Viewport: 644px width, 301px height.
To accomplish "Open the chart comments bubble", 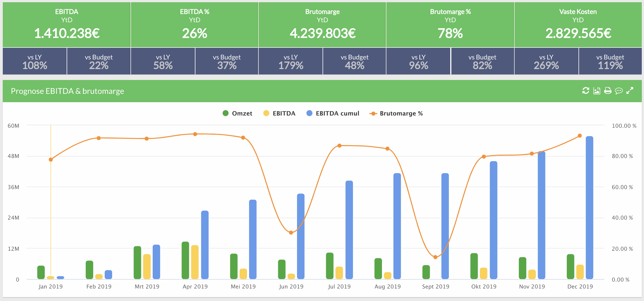I will [x=619, y=91].
